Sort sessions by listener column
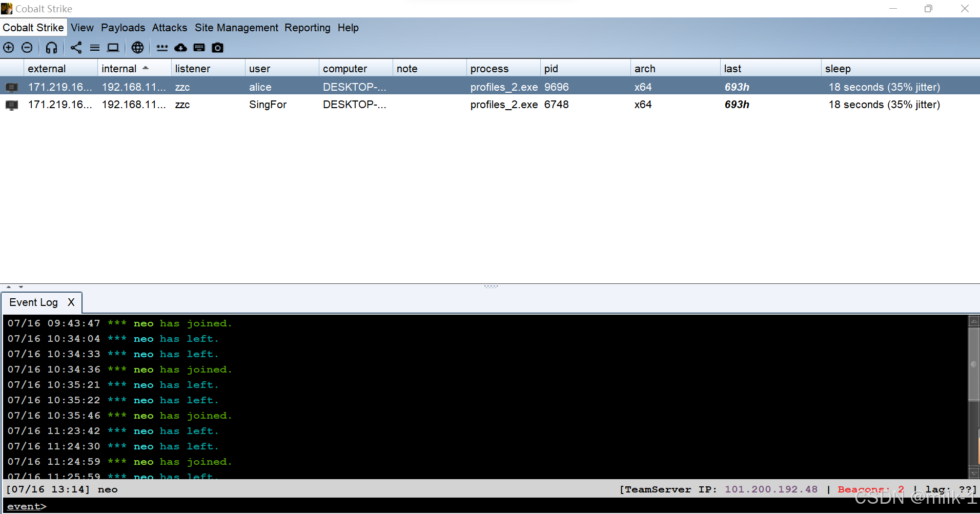The width and height of the screenshot is (980, 514). 208,69
